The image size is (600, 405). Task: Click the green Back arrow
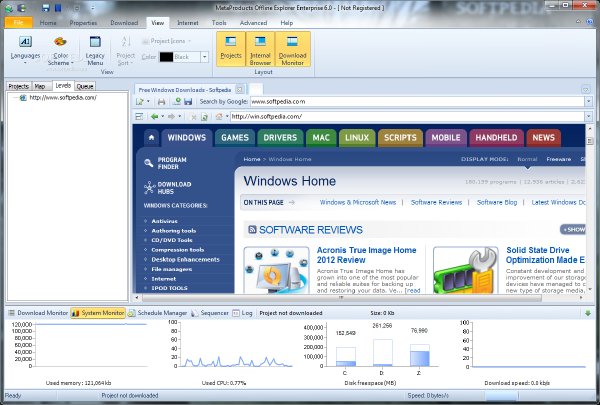coord(154,116)
